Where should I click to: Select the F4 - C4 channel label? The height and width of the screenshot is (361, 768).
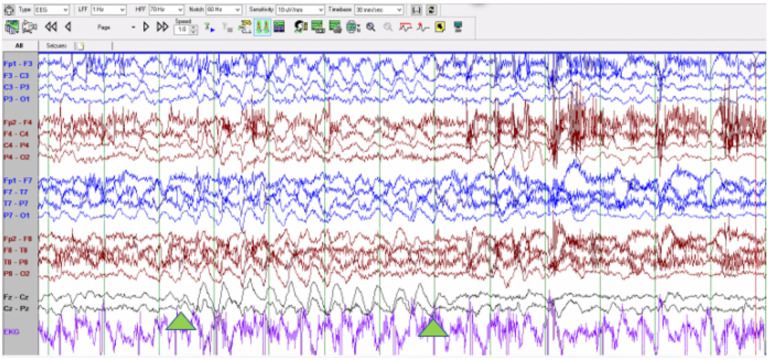coord(17,134)
